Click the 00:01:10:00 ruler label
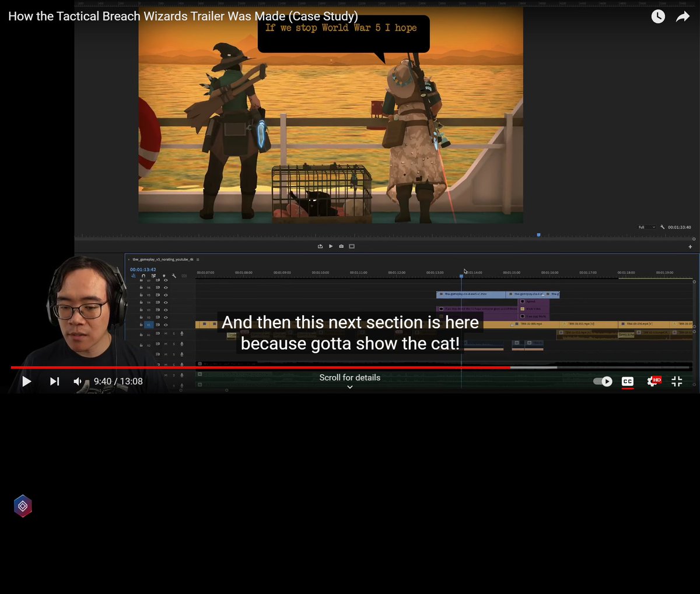 point(320,273)
